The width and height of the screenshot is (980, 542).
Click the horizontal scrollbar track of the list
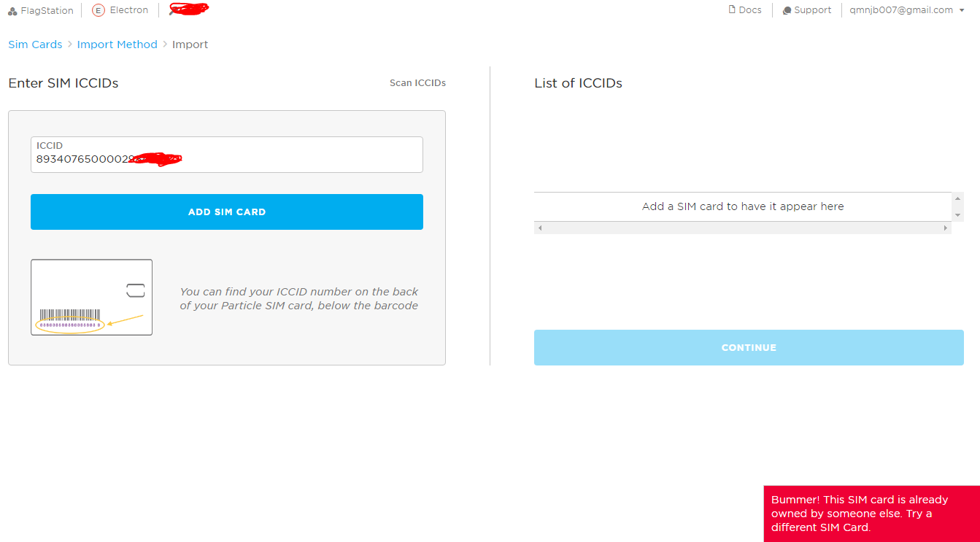[743, 228]
